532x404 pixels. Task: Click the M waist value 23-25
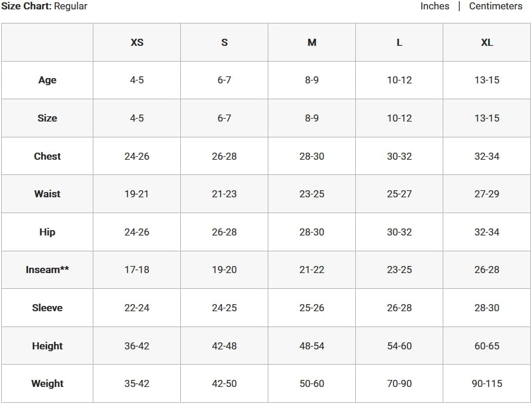point(312,194)
